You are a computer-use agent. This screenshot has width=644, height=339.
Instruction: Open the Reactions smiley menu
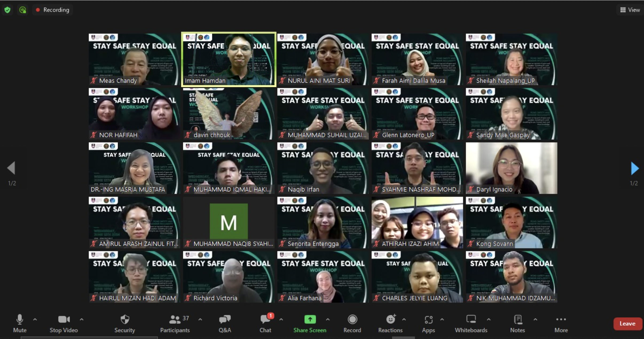[391, 319]
